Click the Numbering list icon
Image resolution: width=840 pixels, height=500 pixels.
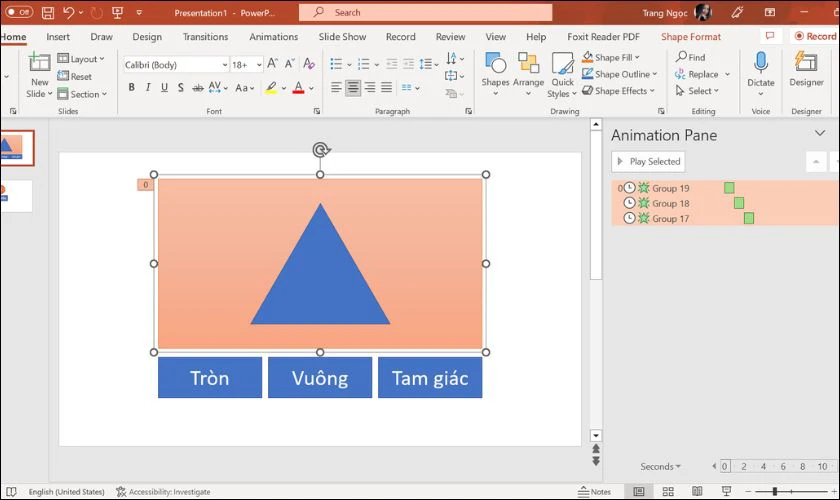pos(364,64)
